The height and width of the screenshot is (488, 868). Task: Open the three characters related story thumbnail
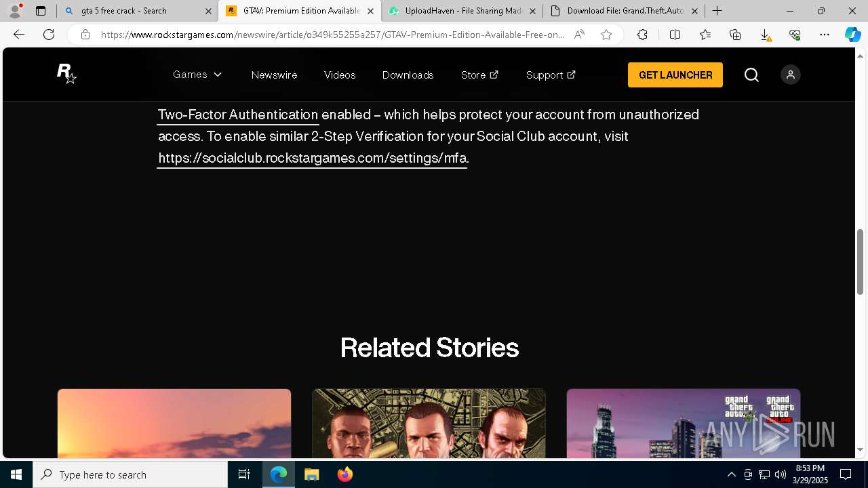pyautogui.click(x=429, y=424)
